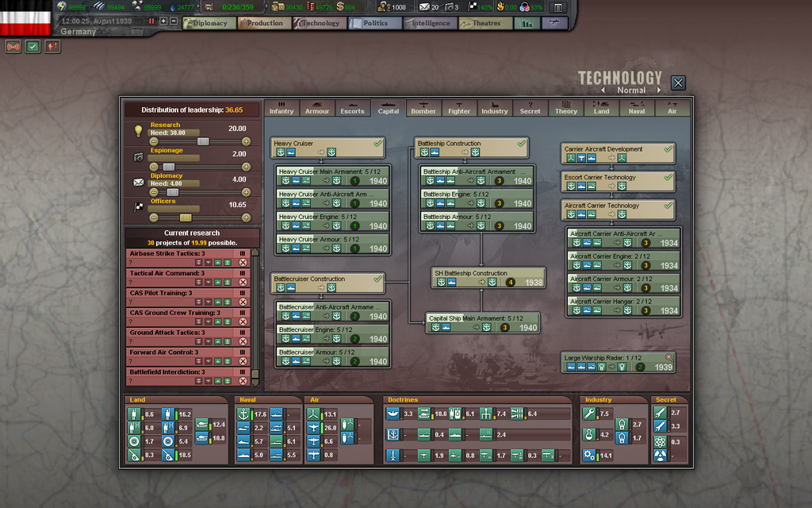The image size is (812, 508).
Task: Switch to the Escorts tech tab
Action: point(352,108)
